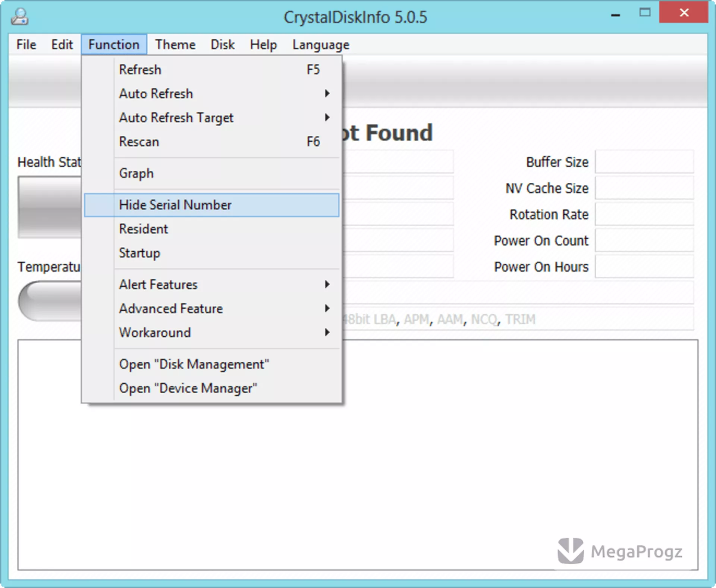Expand the Alert Features submenu

[x=211, y=284]
